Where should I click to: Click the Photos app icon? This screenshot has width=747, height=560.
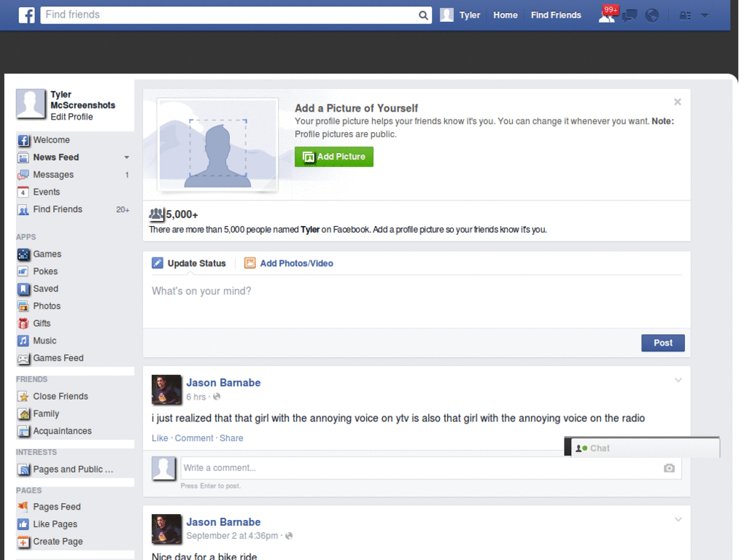coord(23,306)
